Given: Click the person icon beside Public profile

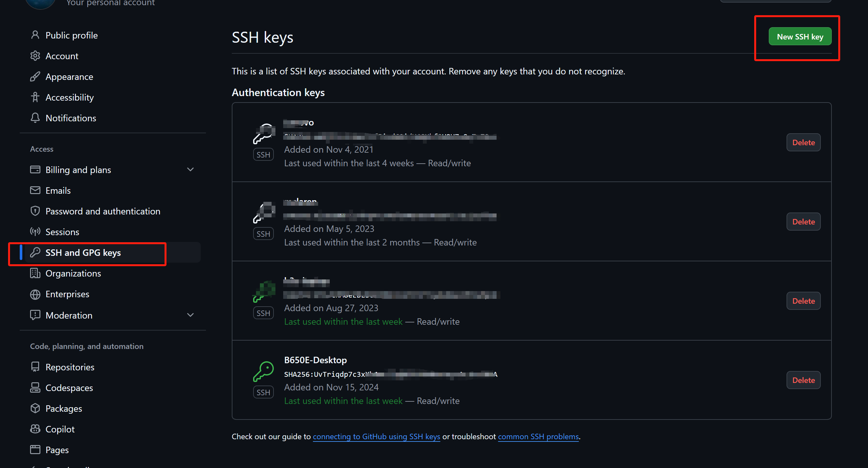Looking at the screenshot, I should pos(35,35).
